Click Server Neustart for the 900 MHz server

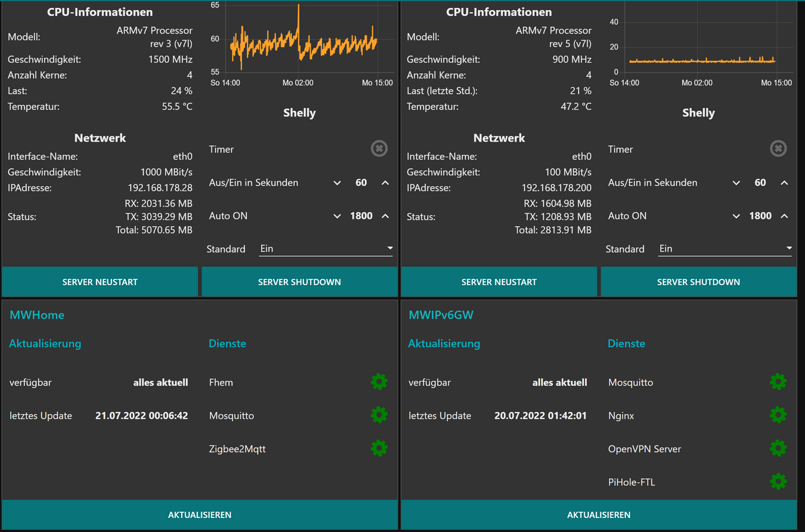pyautogui.click(x=499, y=282)
